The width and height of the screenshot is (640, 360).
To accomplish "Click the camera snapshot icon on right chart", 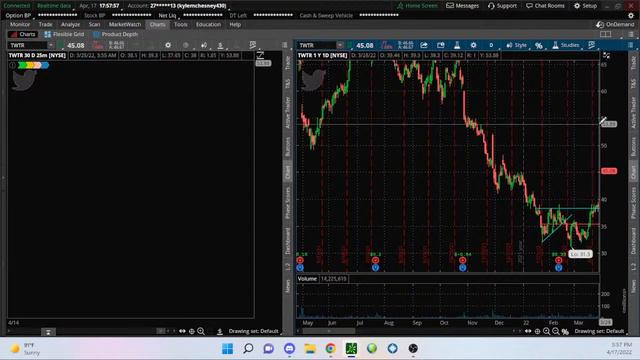I will [440, 45].
